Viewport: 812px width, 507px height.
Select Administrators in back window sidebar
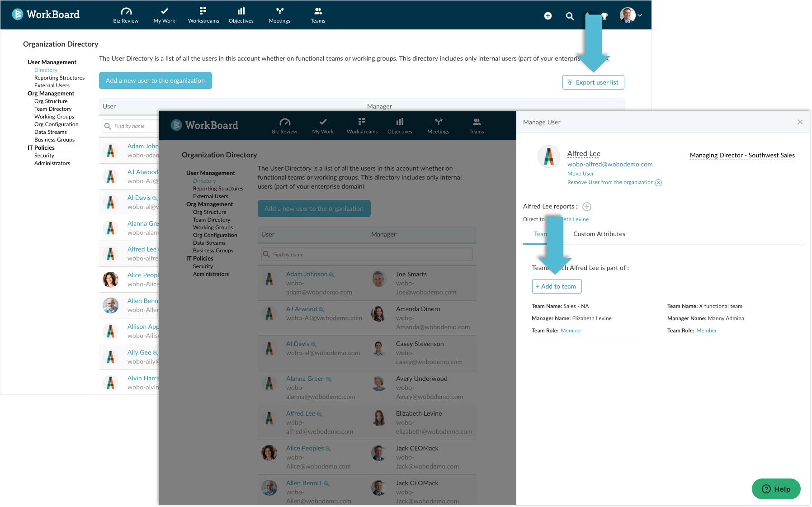(x=52, y=163)
